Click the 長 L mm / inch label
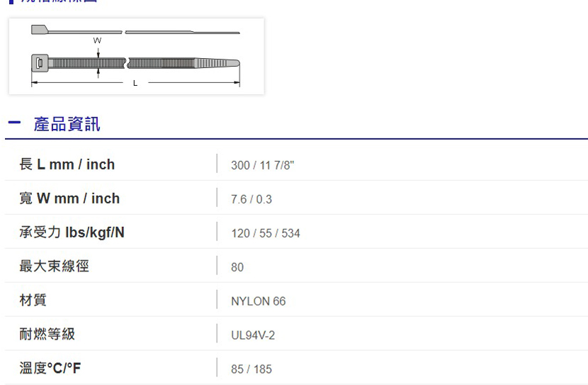Viewport: 588px width, 385px height. click(67, 164)
